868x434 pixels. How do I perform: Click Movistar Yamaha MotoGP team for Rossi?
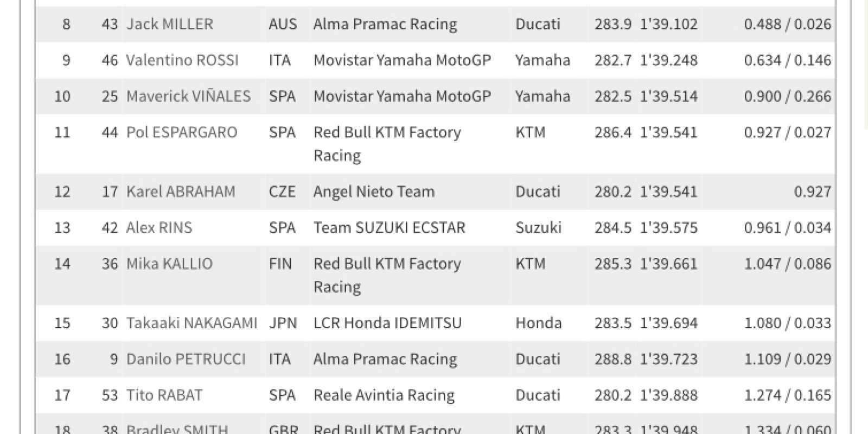tap(402, 60)
